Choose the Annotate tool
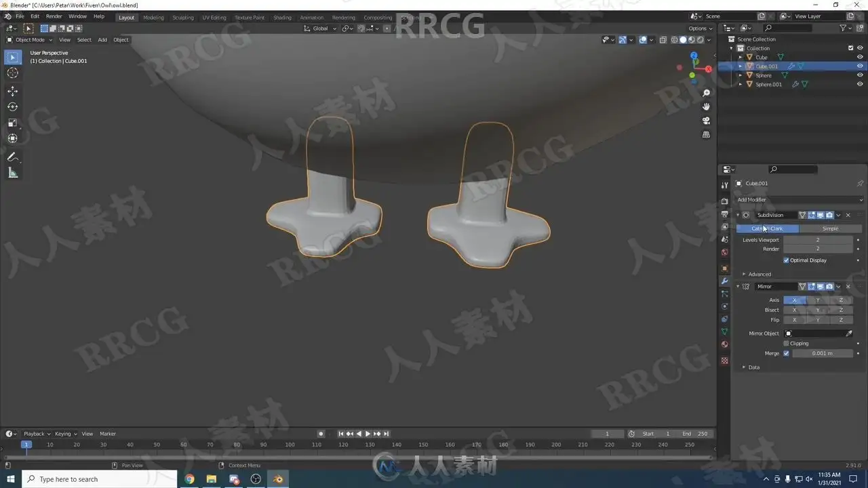 13,157
